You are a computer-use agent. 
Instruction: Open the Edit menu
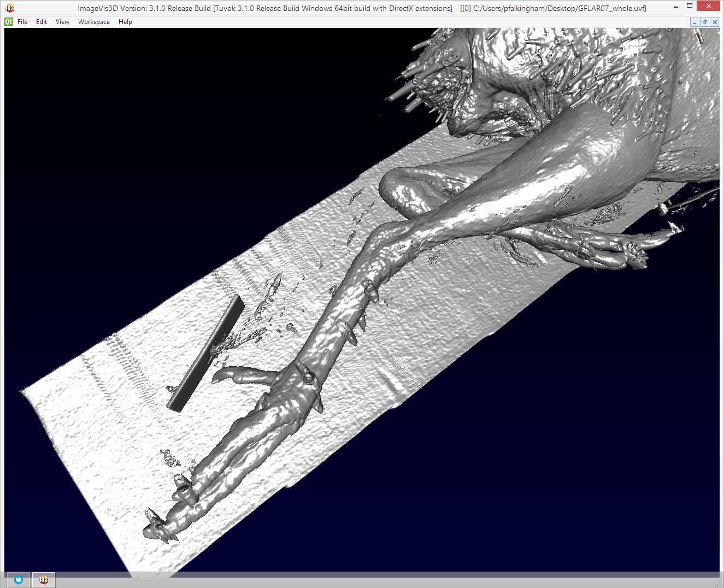coord(42,22)
